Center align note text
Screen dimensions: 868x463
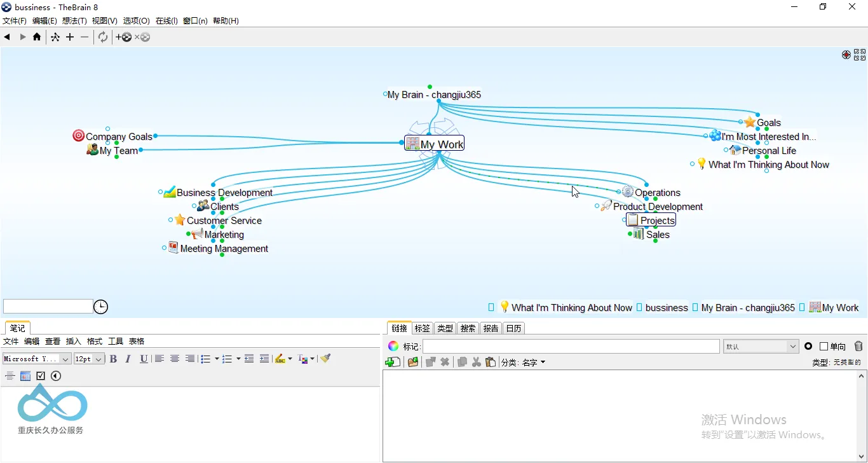(x=175, y=359)
